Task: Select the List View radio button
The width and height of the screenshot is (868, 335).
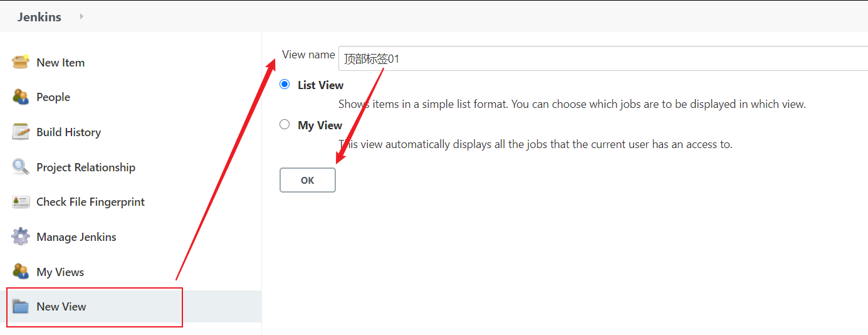Action: coord(285,84)
